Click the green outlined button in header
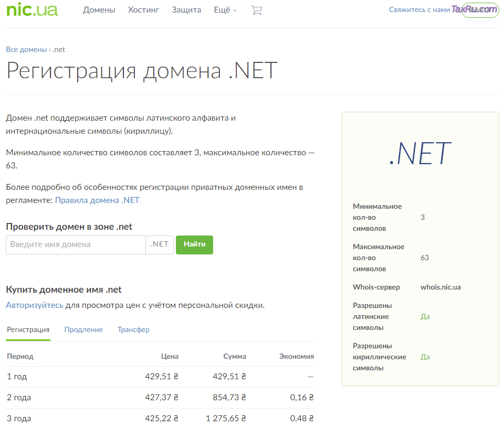Viewport: 504px width, 427px height. click(x=480, y=10)
